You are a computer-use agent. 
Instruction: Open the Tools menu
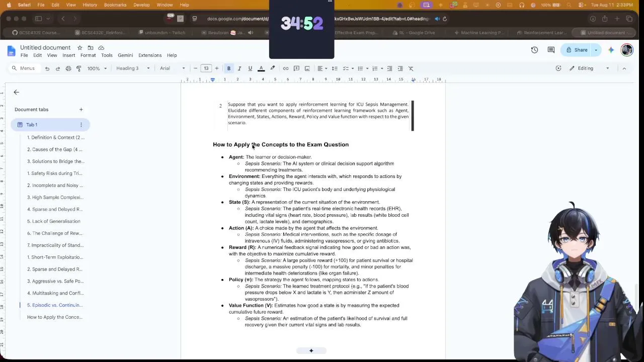pos(107,55)
